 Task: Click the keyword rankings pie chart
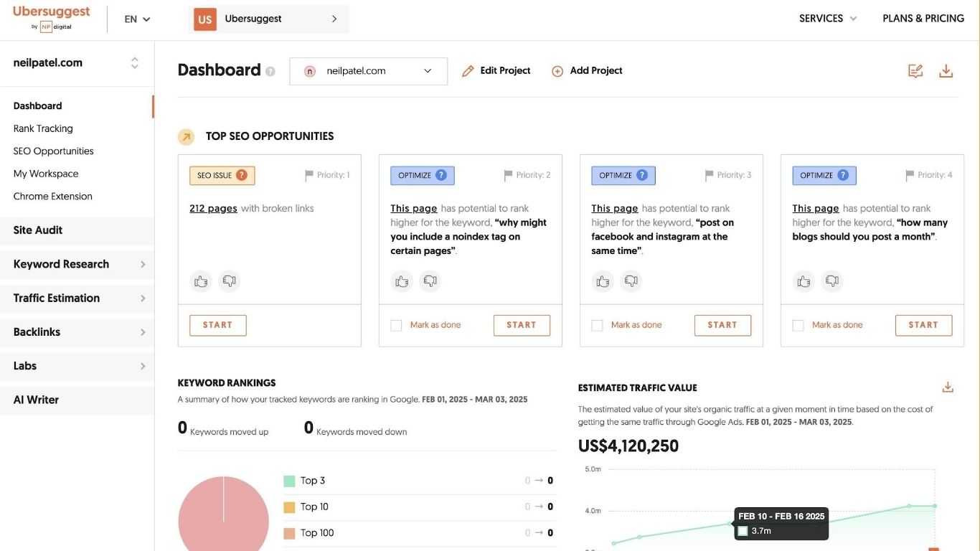point(223,514)
